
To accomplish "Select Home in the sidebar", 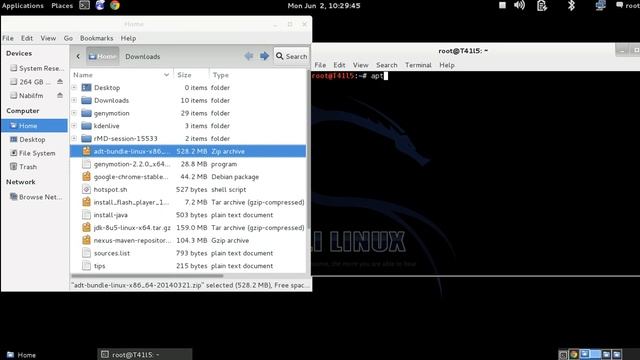I will 34,125.
